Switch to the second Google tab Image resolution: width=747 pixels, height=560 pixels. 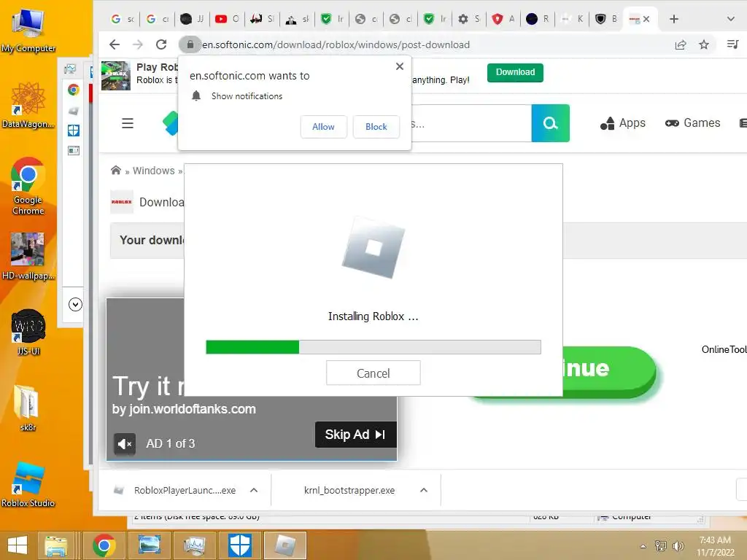click(158, 19)
